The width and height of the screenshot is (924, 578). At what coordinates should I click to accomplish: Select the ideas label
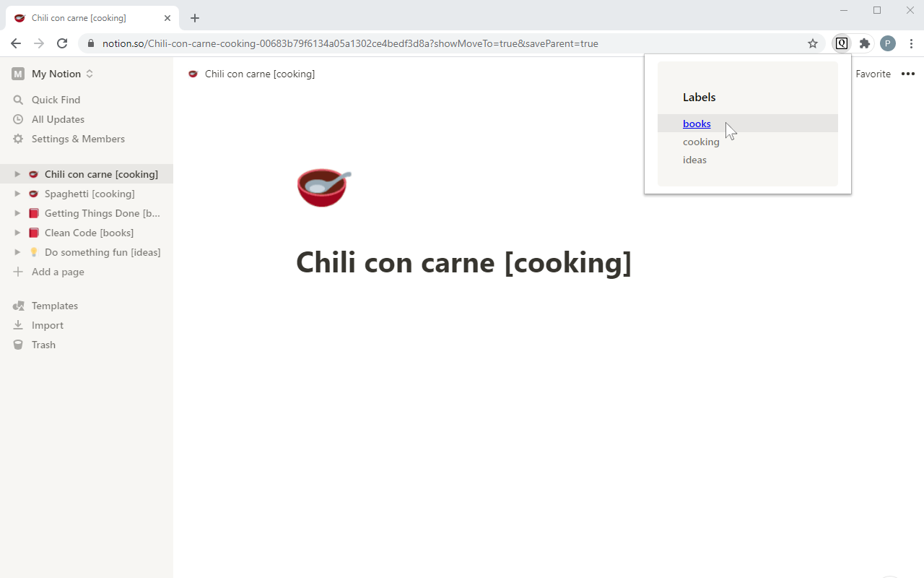coord(694,160)
